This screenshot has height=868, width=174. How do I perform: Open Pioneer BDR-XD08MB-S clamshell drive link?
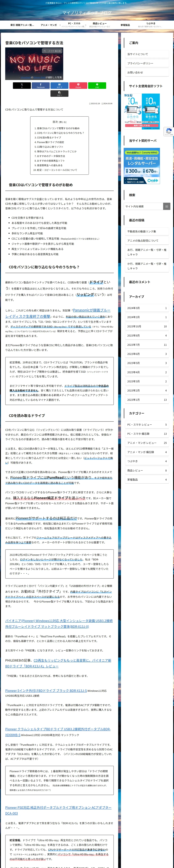[58, 732]
